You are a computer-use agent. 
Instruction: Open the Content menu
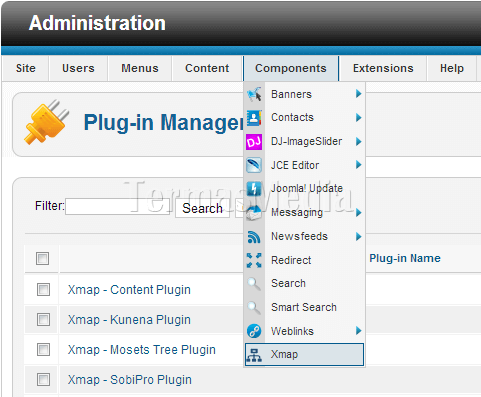pos(207,68)
